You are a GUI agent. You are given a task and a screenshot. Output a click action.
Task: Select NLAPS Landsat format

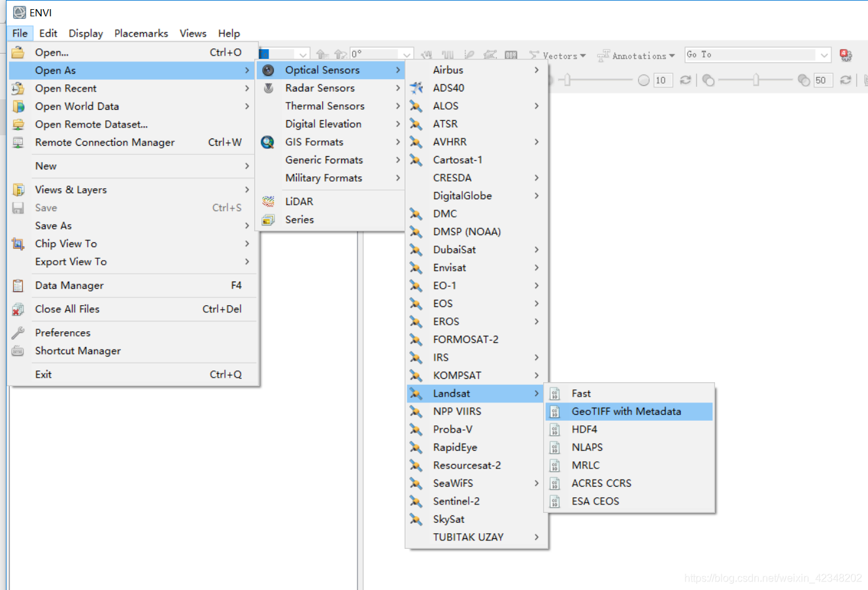(629, 447)
